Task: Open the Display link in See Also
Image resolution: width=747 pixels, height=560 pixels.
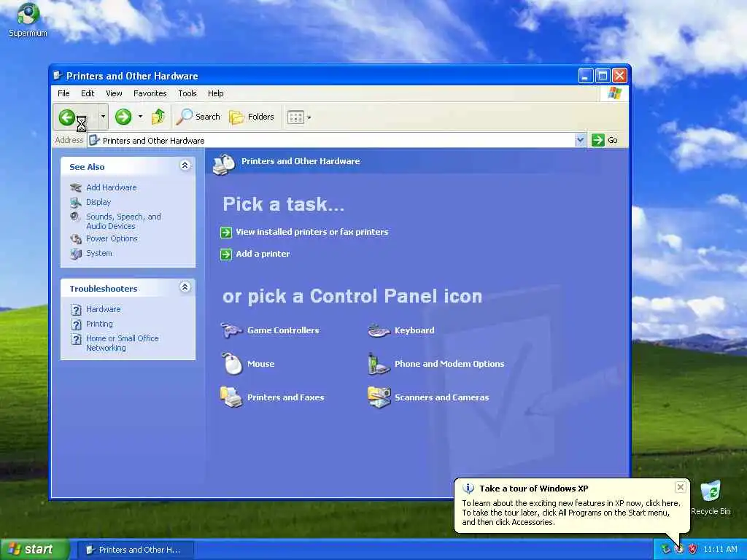Action: 98,202
